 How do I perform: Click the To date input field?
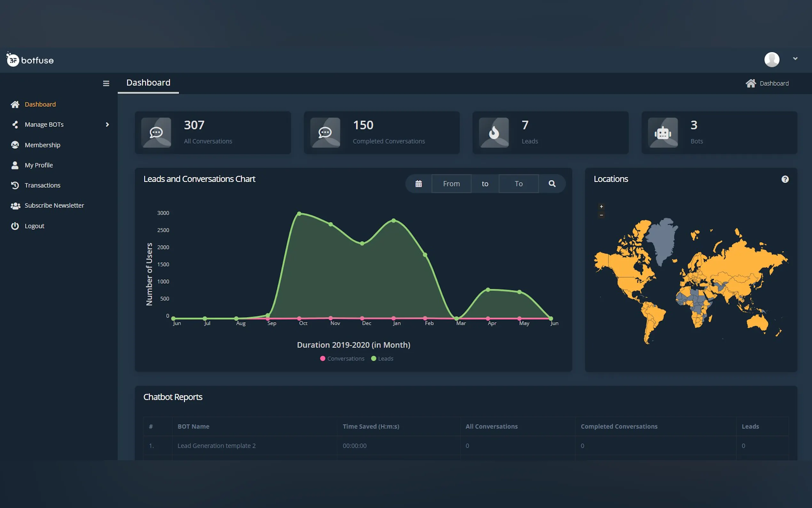pyautogui.click(x=518, y=184)
